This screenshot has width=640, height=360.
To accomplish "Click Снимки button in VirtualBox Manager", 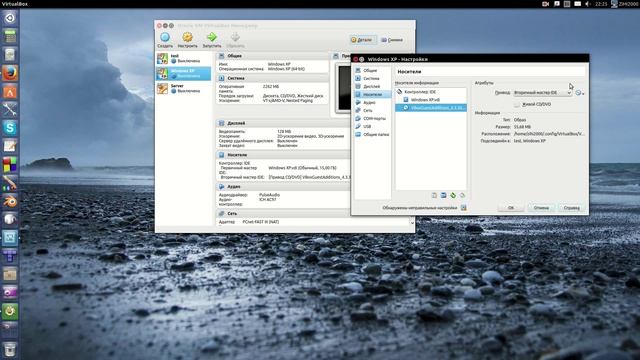I will (392, 40).
